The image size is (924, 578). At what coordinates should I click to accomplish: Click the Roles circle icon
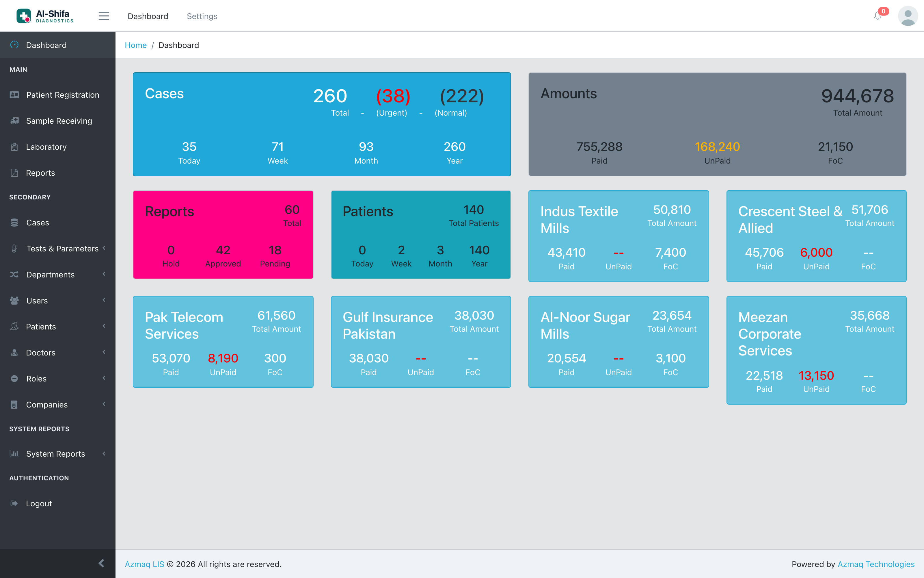click(14, 379)
